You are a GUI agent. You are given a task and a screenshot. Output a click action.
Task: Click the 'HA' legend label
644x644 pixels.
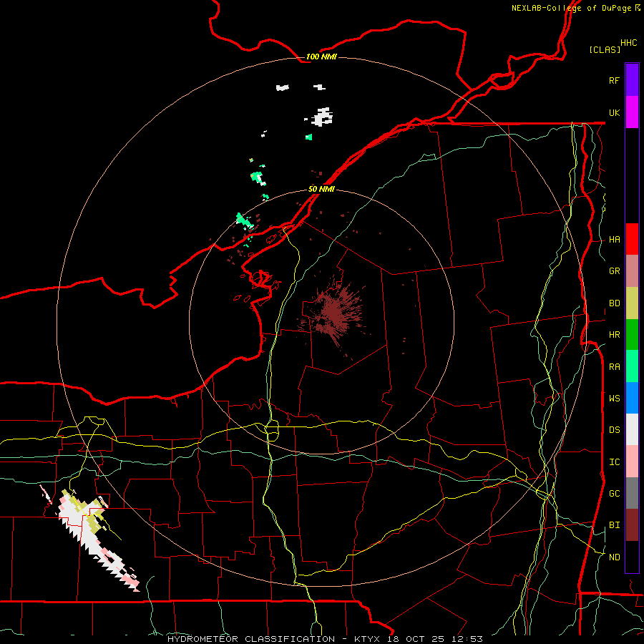615,239
